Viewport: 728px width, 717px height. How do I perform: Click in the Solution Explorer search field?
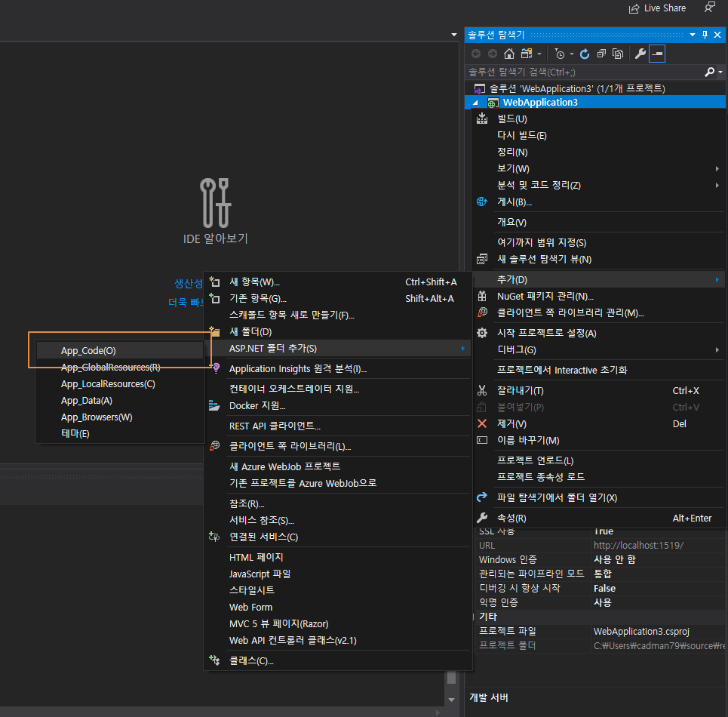tap(585, 72)
